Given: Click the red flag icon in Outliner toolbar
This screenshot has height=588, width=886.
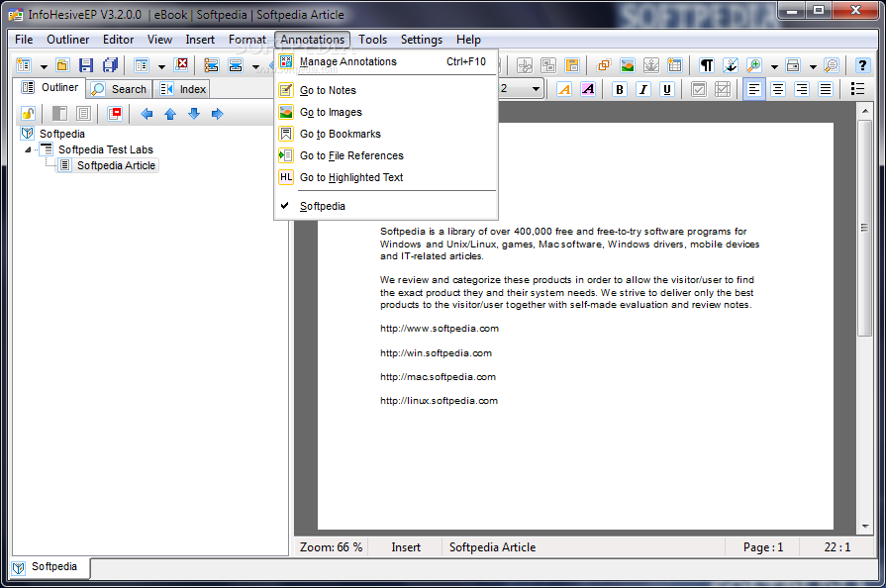Looking at the screenshot, I should (115, 114).
